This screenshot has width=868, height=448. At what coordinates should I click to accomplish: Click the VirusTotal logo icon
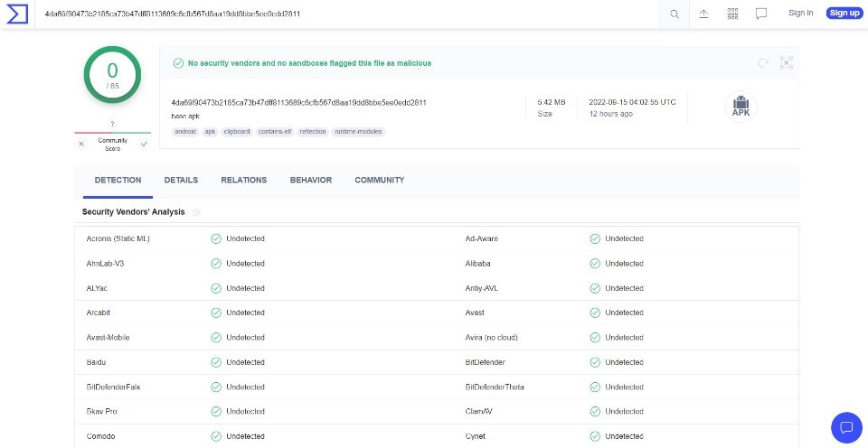coord(17,14)
